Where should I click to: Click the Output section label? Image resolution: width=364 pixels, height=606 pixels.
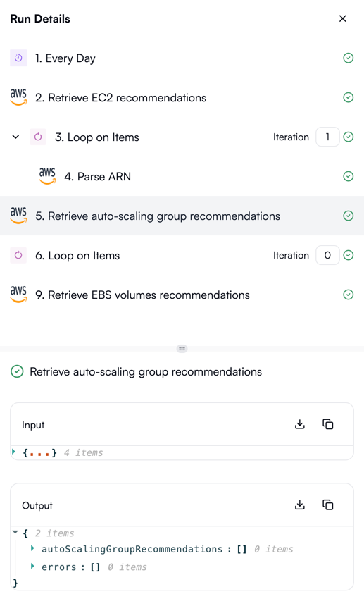(37, 505)
